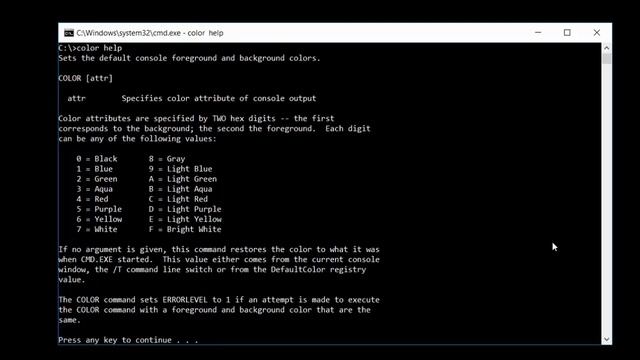The height and width of the screenshot is (360, 640).
Task: Click the 'B = Light Aqua' entry
Action: pyautogui.click(x=180, y=189)
